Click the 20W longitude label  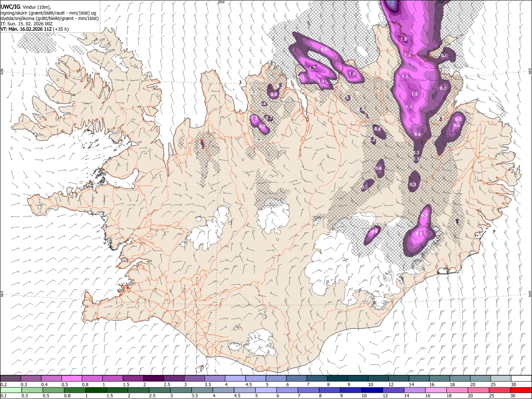[221, 2]
